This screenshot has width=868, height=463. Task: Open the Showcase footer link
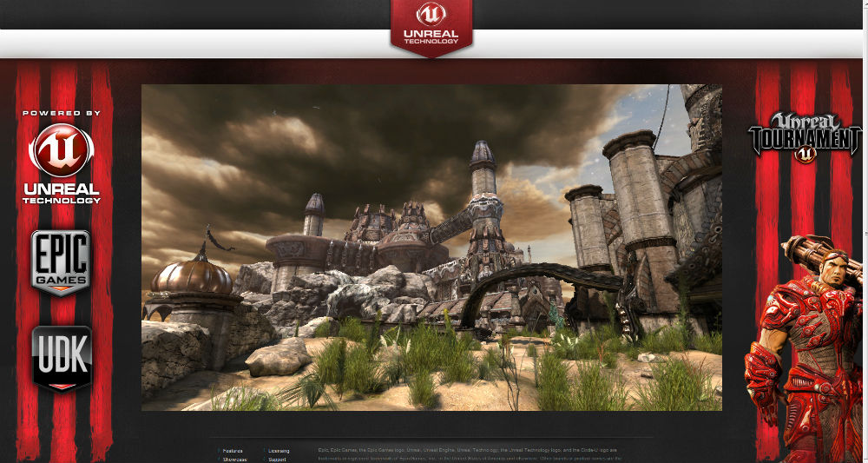click(234, 460)
